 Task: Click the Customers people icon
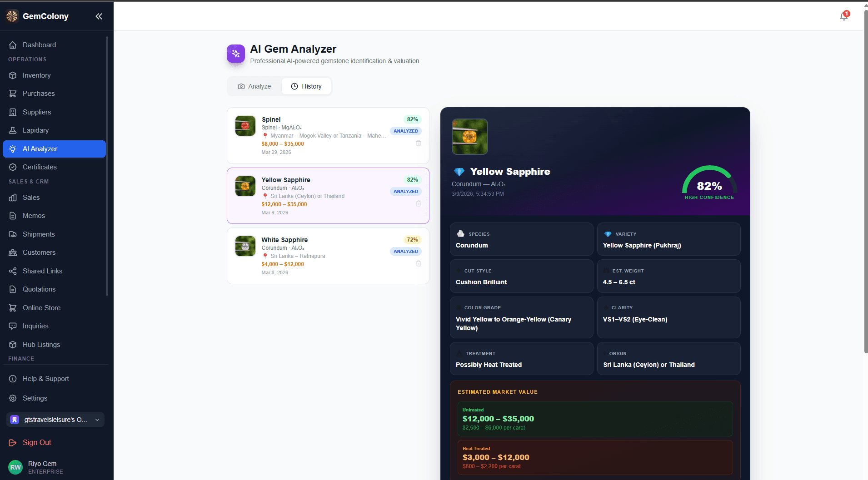[x=13, y=252]
